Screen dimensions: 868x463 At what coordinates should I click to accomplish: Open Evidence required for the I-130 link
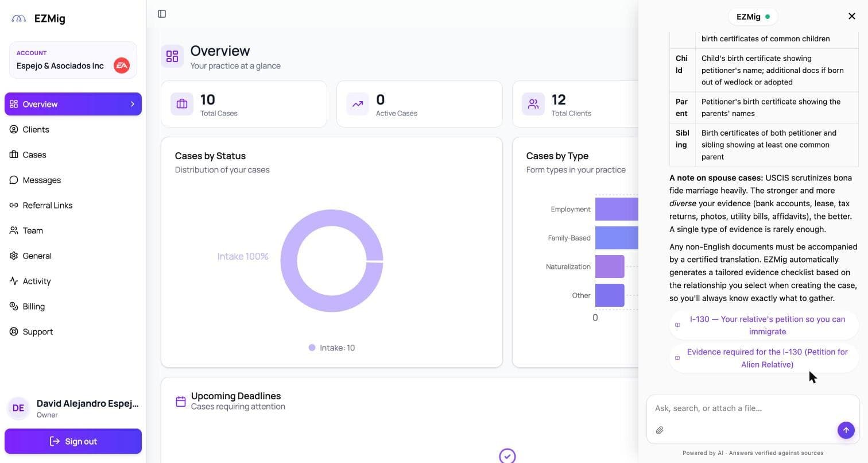[x=764, y=358]
